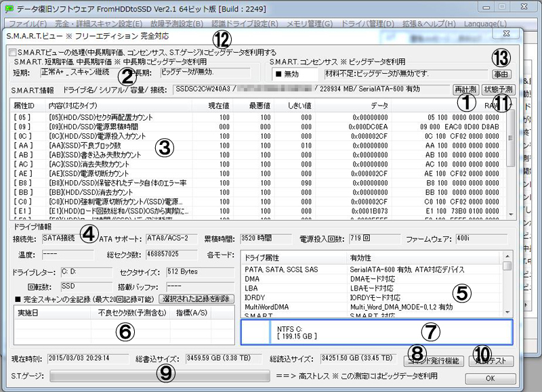Click the ドライブ属性 list scrollbar thumb
542x392 pixels.
coord(507,266)
